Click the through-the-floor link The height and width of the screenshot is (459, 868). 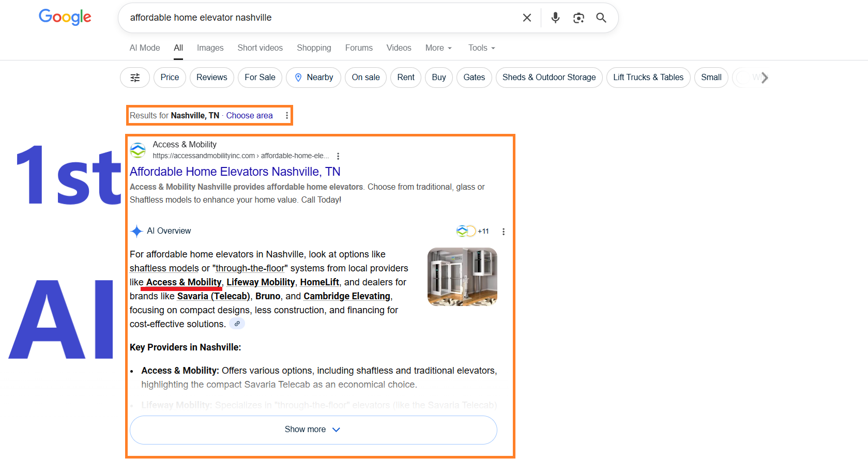click(250, 268)
